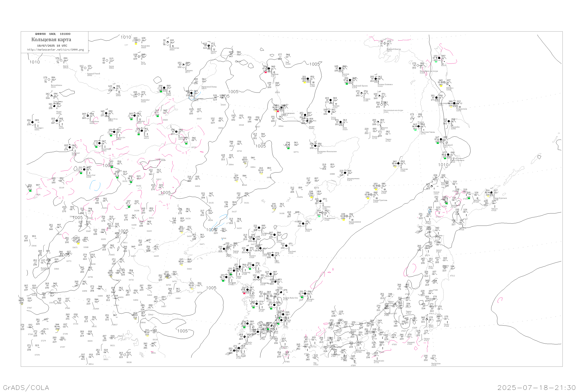Click the GrADS/COLA label at bottom left
588x392 pixels.
pos(26,387)
